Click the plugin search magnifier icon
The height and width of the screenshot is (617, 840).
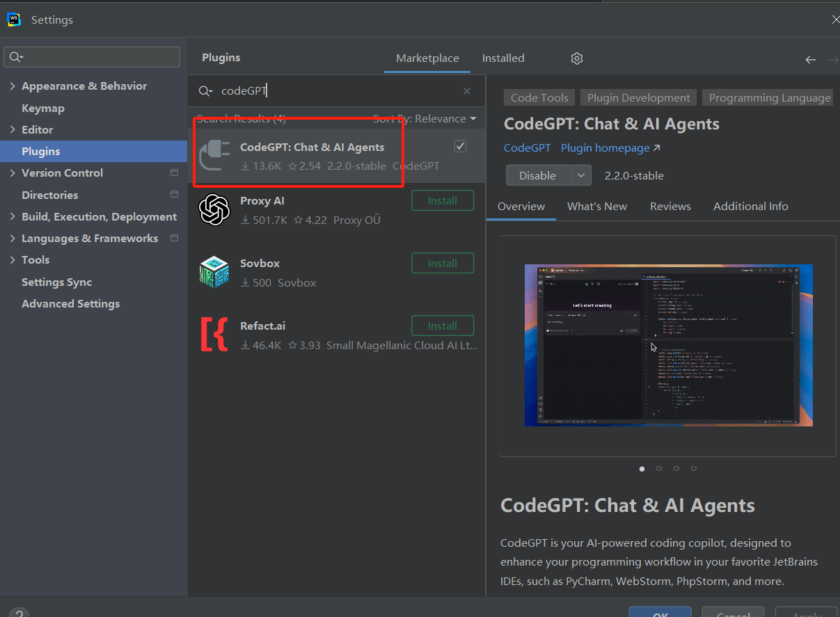coord(205,91)
